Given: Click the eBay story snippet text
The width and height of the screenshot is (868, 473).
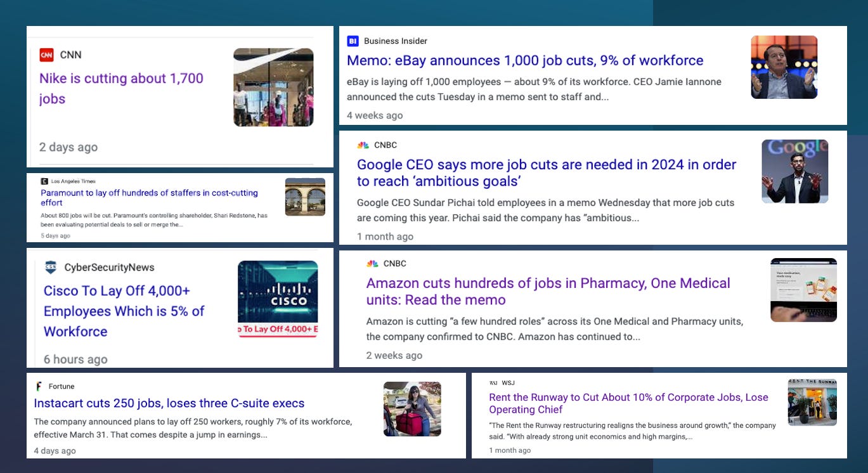Looking at the screenshot, I should [x=534, y=89].
